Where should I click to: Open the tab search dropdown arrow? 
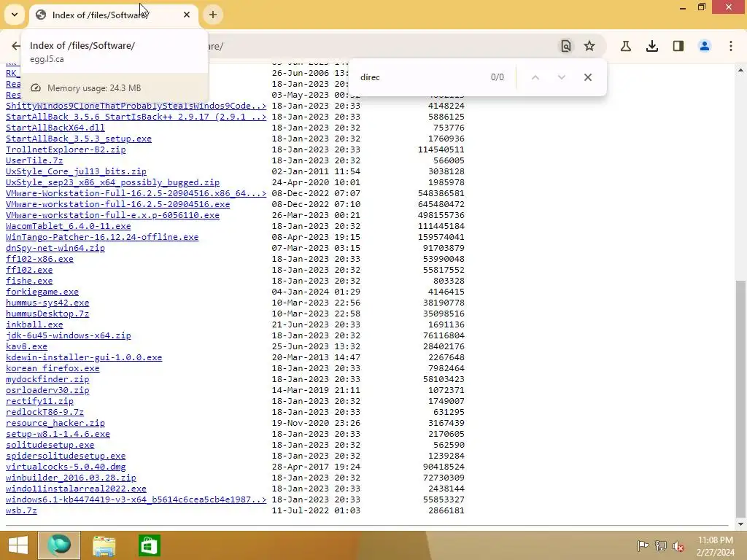[15, 15]
